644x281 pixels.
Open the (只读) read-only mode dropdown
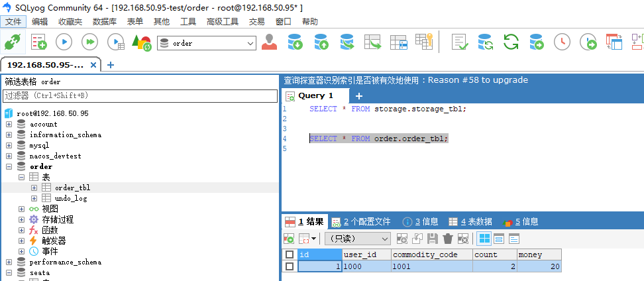pos(357,239)
